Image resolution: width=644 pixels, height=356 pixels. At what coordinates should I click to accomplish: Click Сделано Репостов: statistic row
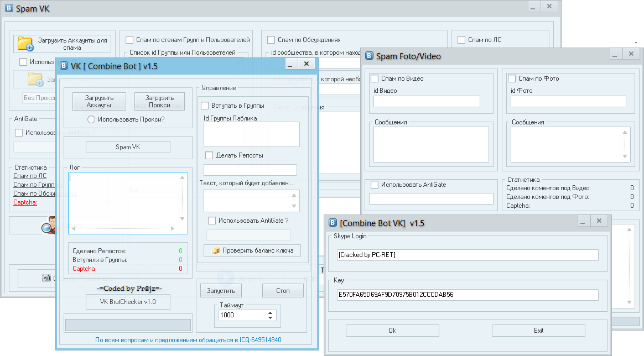point(128,250)
